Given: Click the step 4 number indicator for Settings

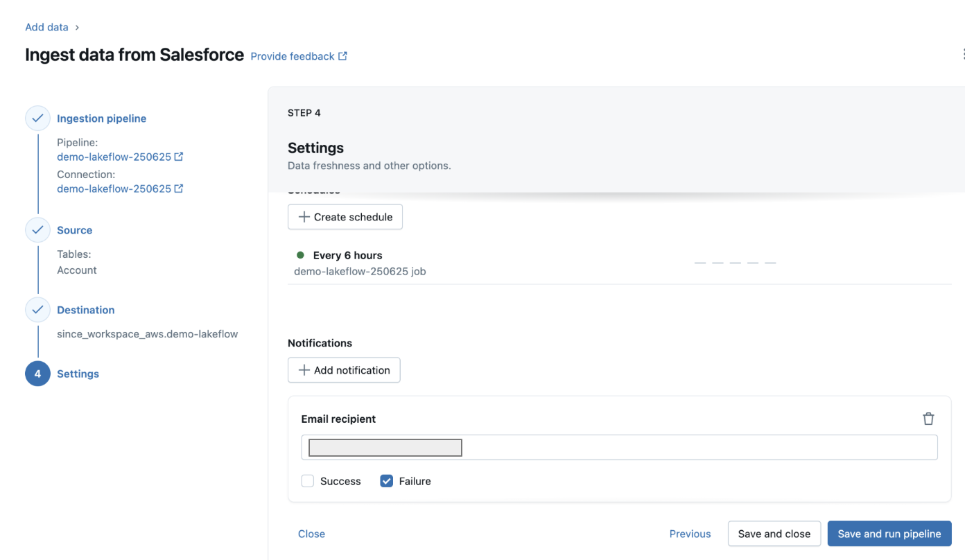Looking at the screenshot, I should tap(37, 373).
